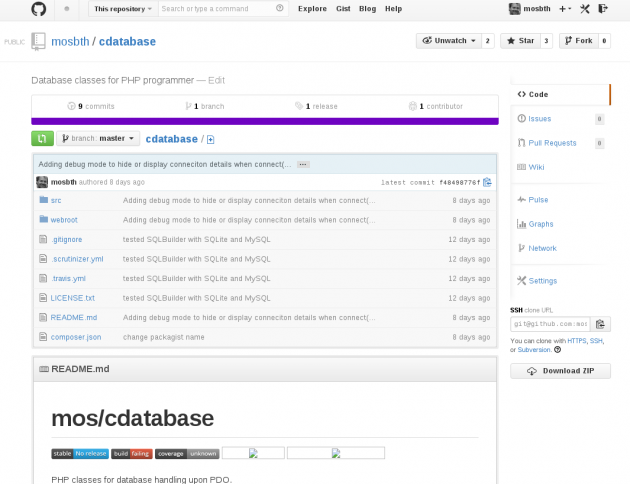The image size is (630, 484).
Task: Switch clone URL to Subversion
Action: 534,349
